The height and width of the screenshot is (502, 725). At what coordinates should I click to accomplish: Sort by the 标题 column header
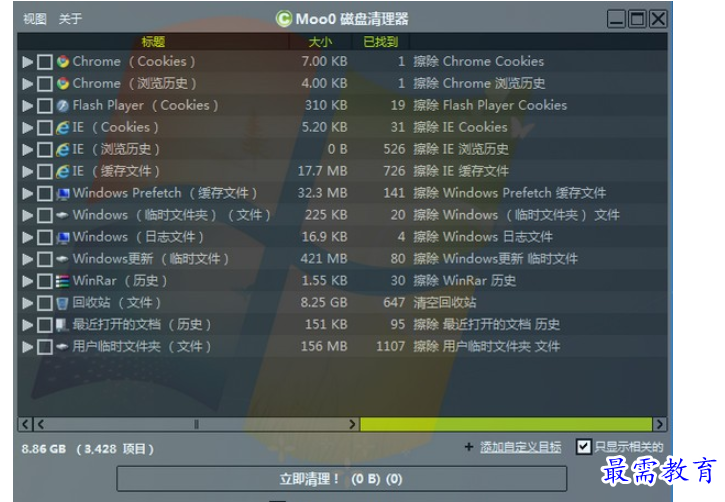point(153,42)
